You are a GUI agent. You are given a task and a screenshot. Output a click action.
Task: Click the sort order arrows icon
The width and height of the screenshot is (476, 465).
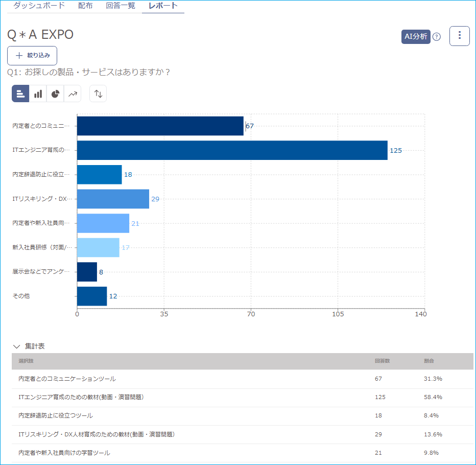98,94
